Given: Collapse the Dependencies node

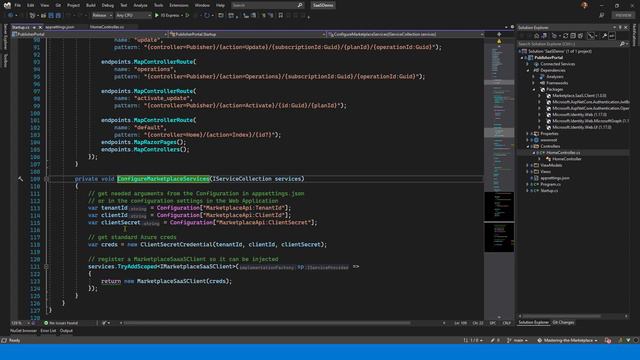Looking at the screenshot, I should point(528,70).
